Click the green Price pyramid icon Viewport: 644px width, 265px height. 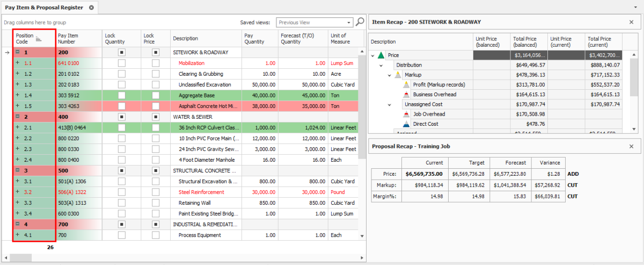pos(381,55)
